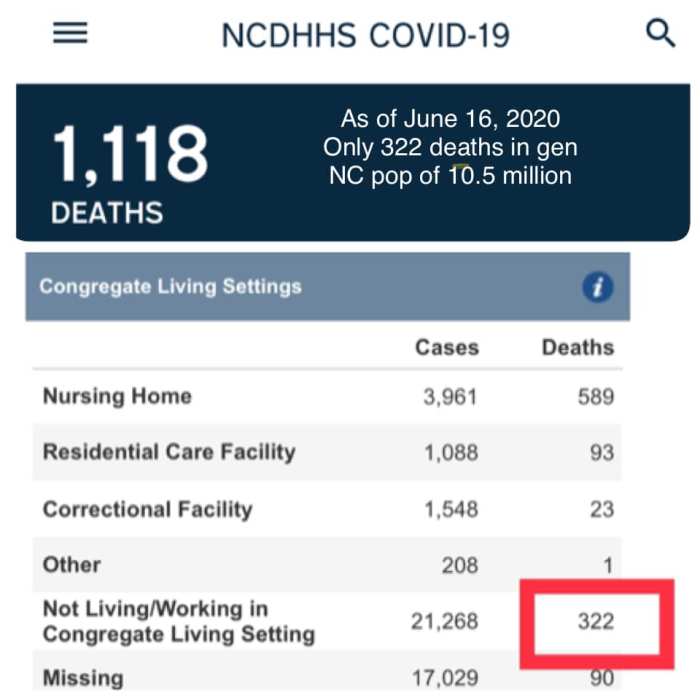This screenshot has width=700, height=700.
Task: Sort by the Deaths column header
Action: tap(577, 348)
